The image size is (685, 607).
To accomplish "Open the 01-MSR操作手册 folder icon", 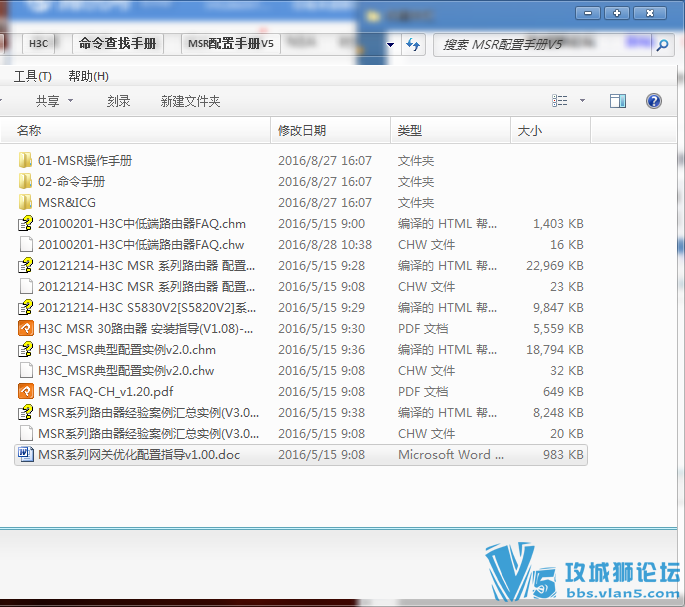I will tap(25, 160).
